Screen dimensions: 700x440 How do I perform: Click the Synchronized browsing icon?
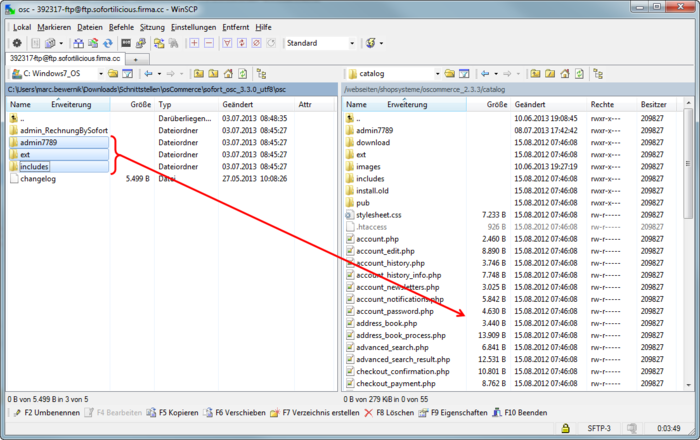pos(159,43)
